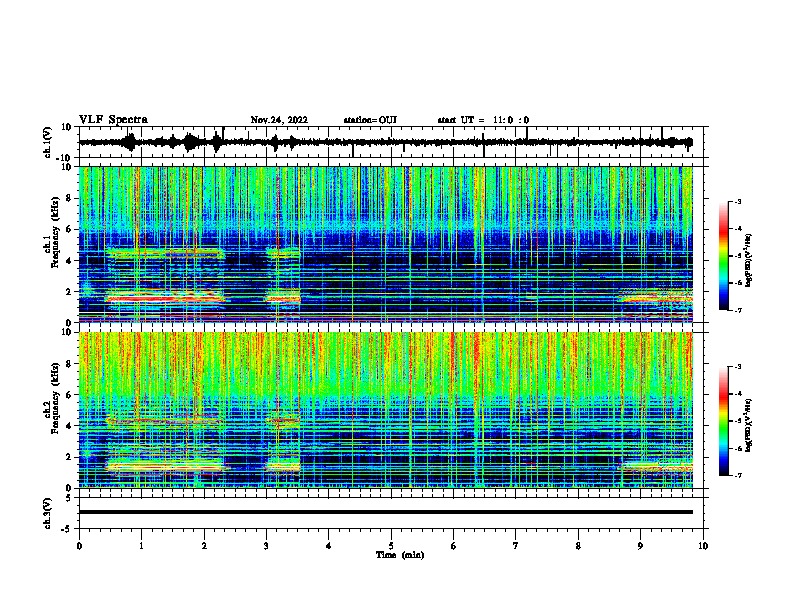This screenshot has height=612, width=792.
Task: Select the date text 'Nov.24, 2022'
Action: 279,120
